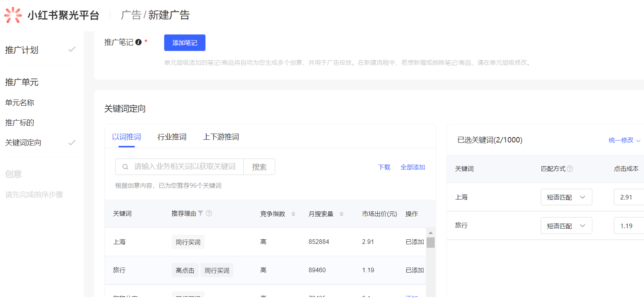Click the 添加笔记 button

click(x=185, y=42)
